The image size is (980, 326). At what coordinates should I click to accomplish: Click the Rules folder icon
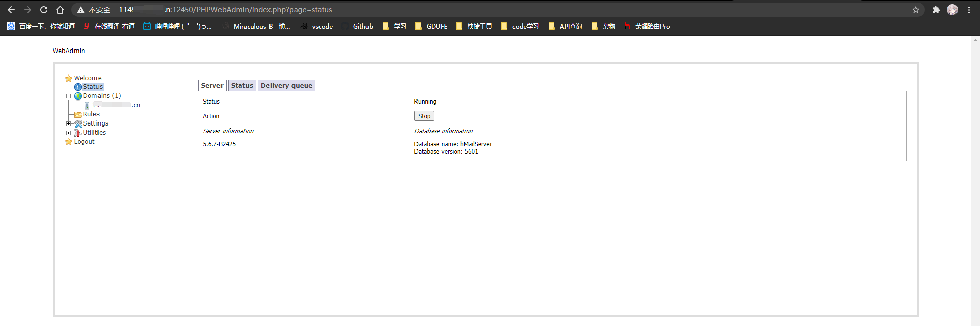(78, 114)
